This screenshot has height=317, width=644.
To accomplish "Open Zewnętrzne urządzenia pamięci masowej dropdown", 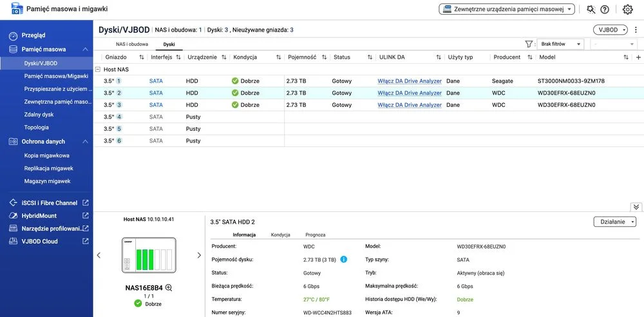I will [x=506, y=10].
